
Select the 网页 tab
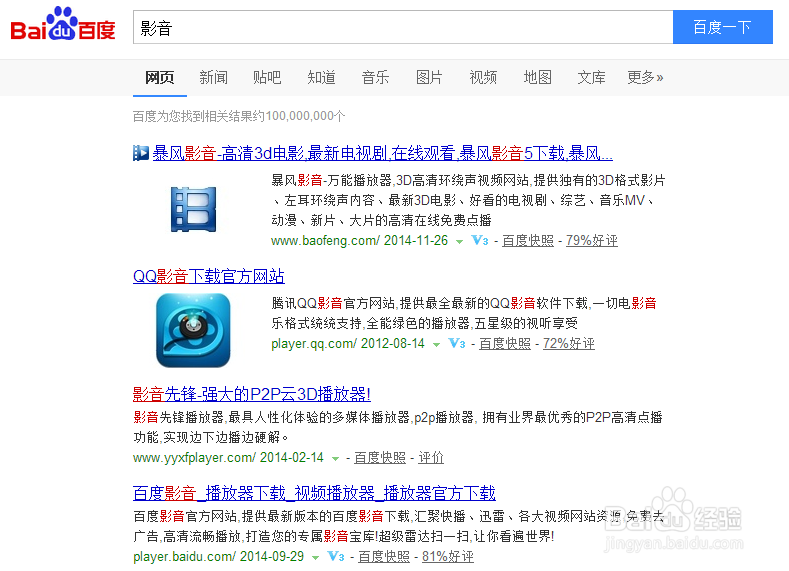tap(160, 77)
